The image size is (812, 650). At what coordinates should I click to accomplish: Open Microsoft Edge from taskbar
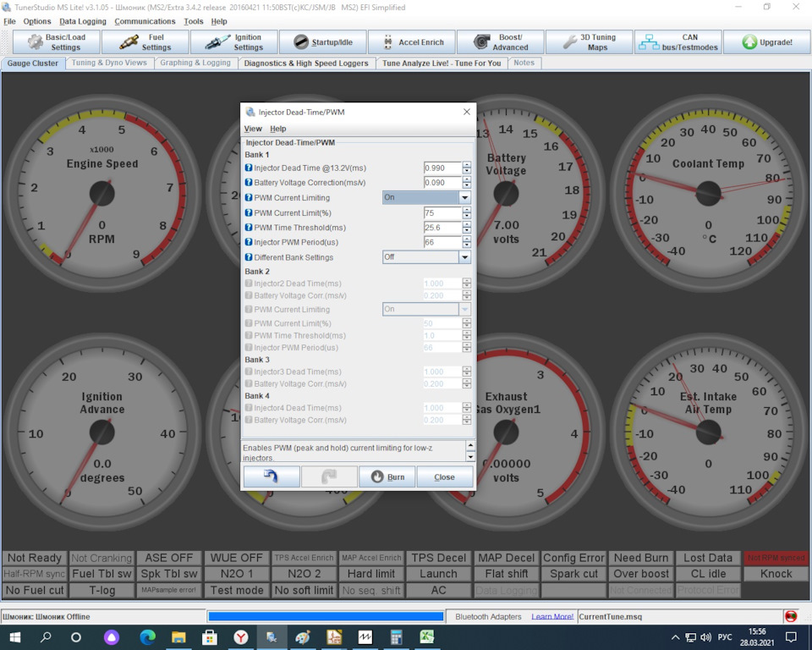(147, 637)
